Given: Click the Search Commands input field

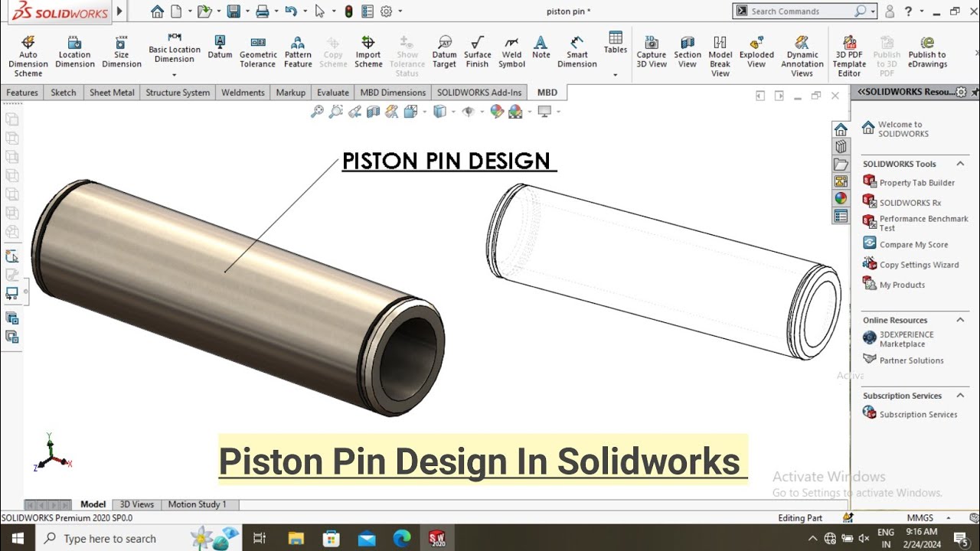Looking at the screenshot, I should [800, 11].
